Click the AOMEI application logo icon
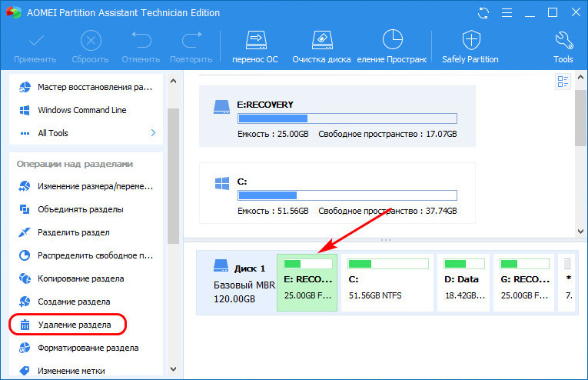 14,12
